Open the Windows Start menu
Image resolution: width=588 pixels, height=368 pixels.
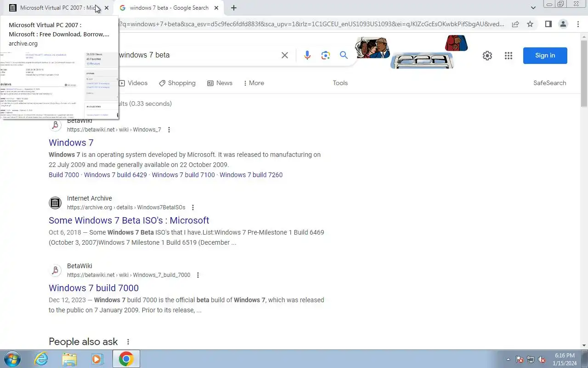[12, 359]
